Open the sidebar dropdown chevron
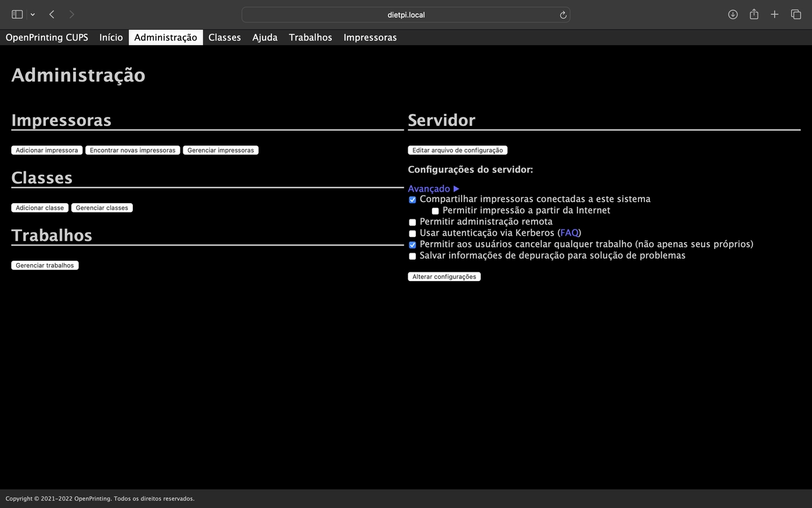Screen dimensions: 812x508 tap(32, 15)
